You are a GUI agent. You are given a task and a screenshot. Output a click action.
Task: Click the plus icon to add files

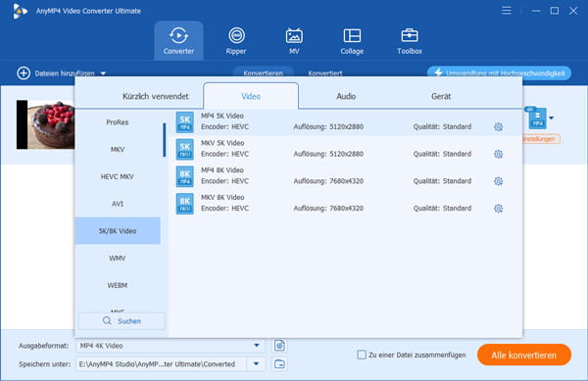click(x=24, y=73)
